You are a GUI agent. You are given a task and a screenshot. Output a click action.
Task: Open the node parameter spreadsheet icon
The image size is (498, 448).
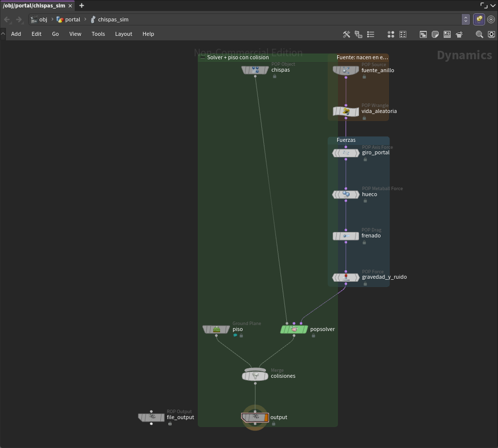pyautogui.click(x=403, y=34)
